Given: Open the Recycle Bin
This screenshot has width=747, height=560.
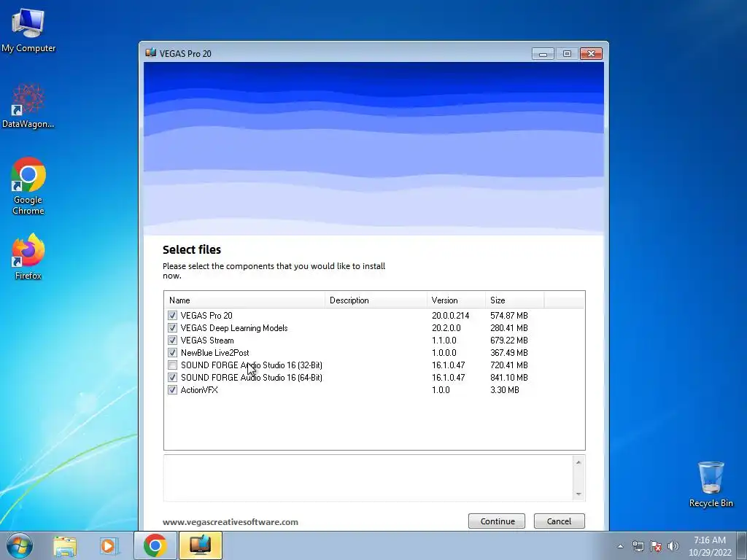Looking at the screenshot, I should pyautogui.click(x=711, y=484).
